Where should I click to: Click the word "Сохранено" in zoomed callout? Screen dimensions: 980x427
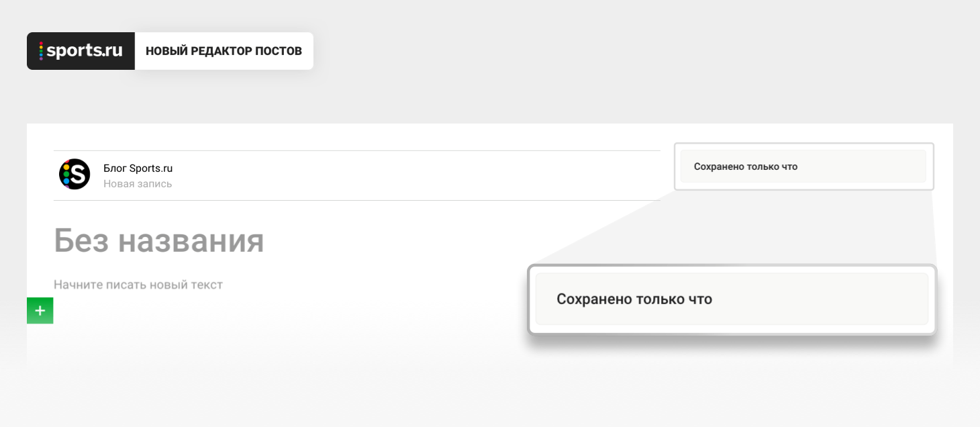tap(594, 299)
